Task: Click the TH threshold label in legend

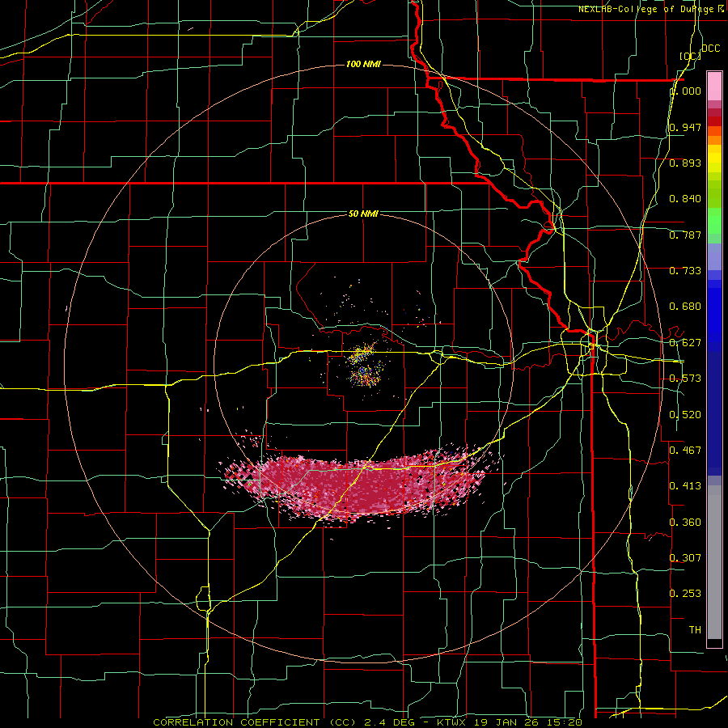Action: (x=695, y=630)
